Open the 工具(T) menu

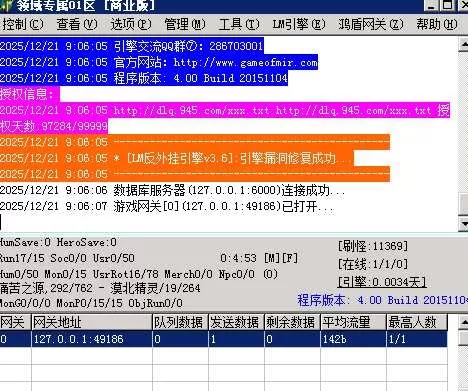click(239, 24)
